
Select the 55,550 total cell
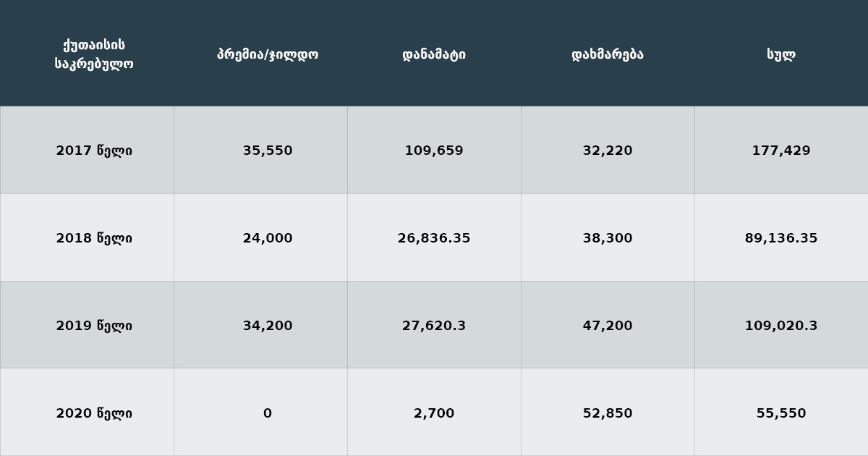[781, 413]
